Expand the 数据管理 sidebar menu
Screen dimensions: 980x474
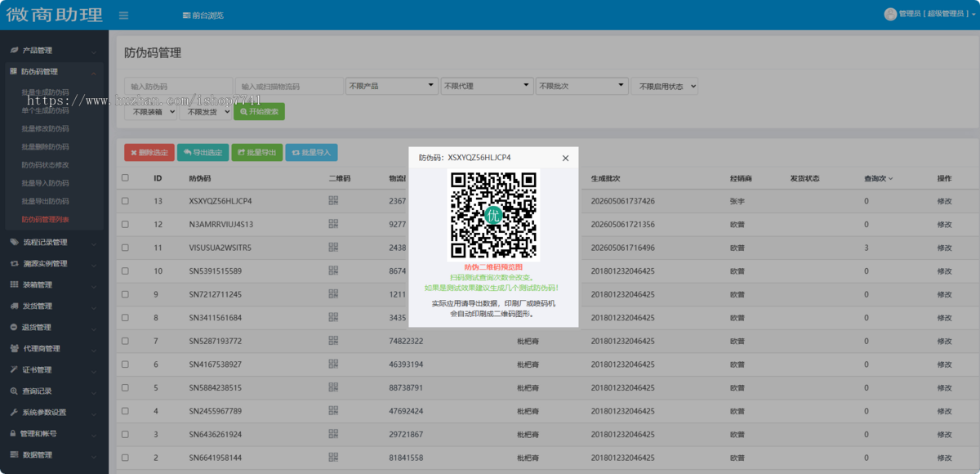(x=54, y=454)
